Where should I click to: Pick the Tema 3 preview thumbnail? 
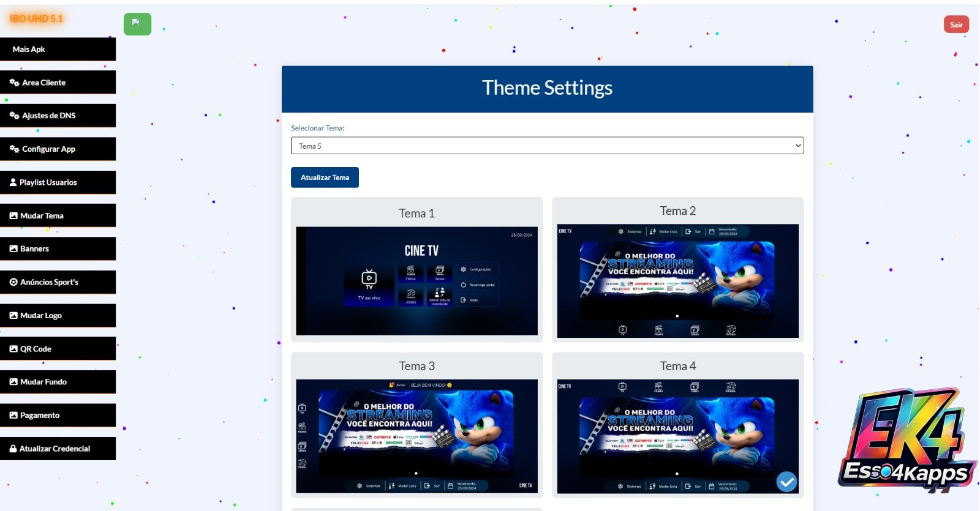tap(417, 436)
